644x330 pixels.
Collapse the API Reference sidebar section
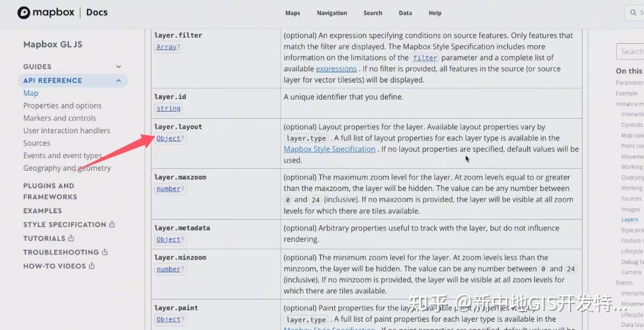pyautogui.click(x=119, y=81)
